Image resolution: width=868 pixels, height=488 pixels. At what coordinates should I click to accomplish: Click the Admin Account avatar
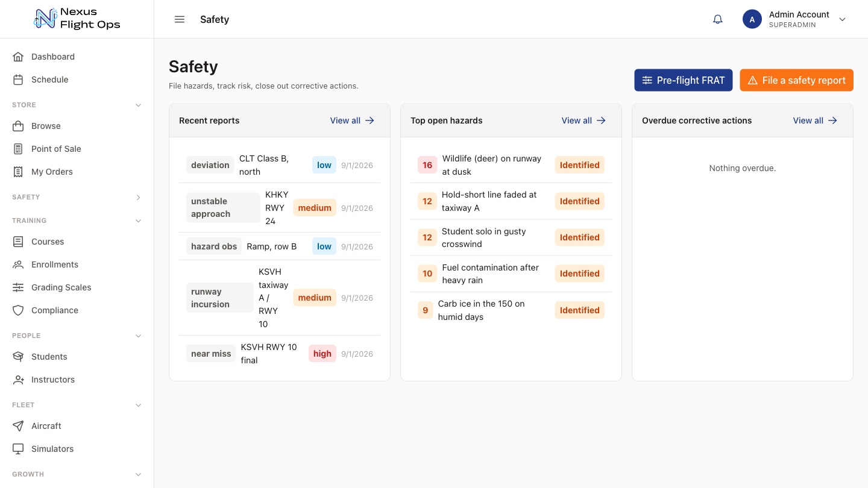pos(752,19)
